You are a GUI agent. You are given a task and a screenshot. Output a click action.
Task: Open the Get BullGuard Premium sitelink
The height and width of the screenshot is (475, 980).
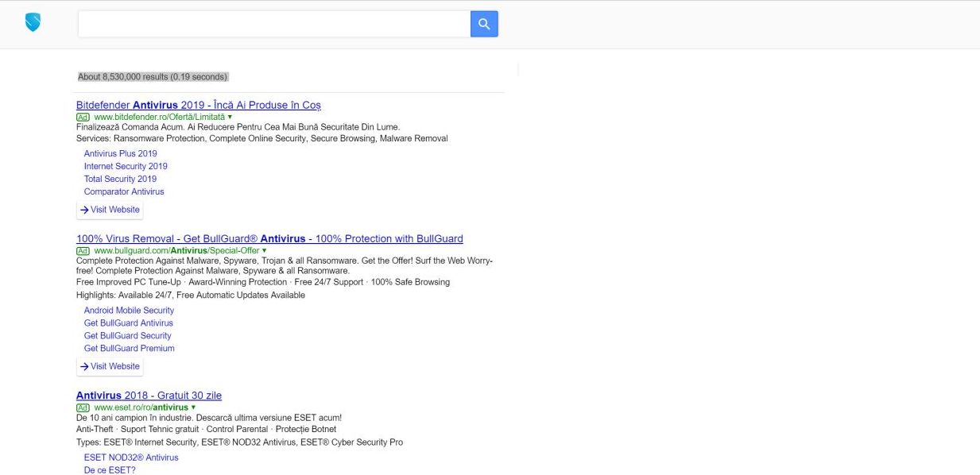coord(129,348)
